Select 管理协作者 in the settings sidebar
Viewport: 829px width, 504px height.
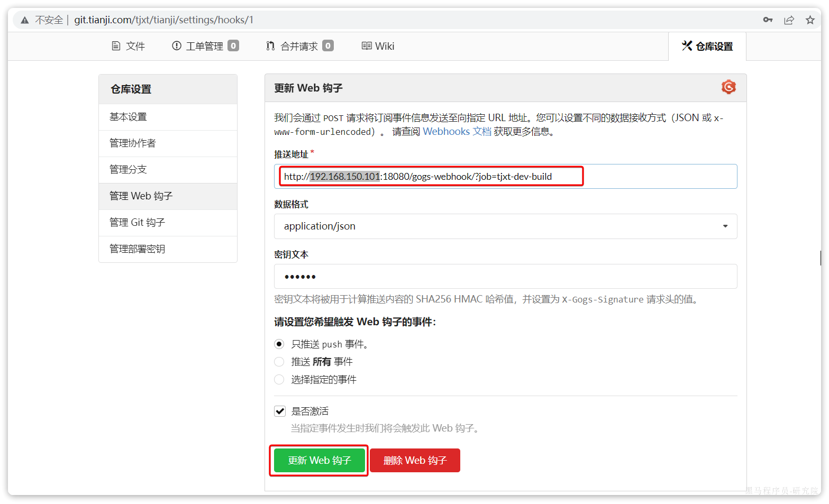tap(168, 143)
